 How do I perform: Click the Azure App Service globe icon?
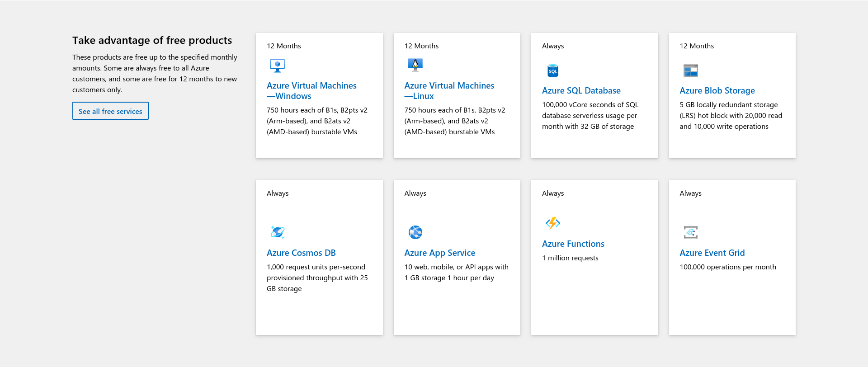point(415,232)
